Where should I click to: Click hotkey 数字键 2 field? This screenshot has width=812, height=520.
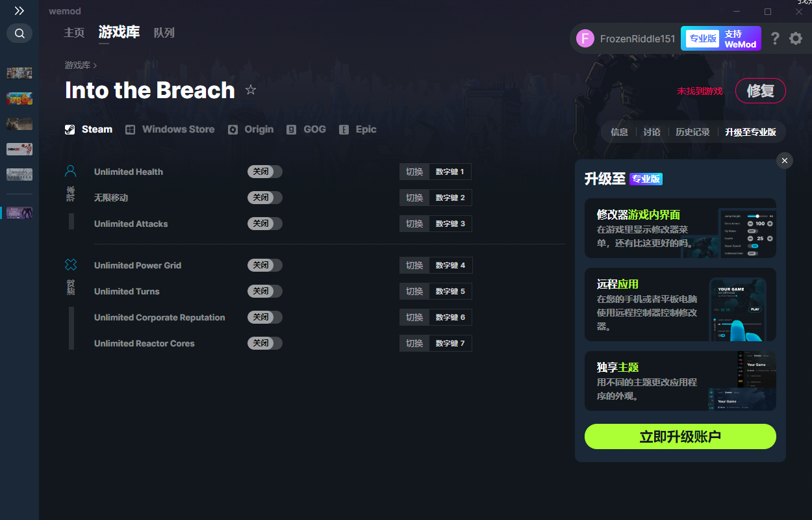pos(450,198)
